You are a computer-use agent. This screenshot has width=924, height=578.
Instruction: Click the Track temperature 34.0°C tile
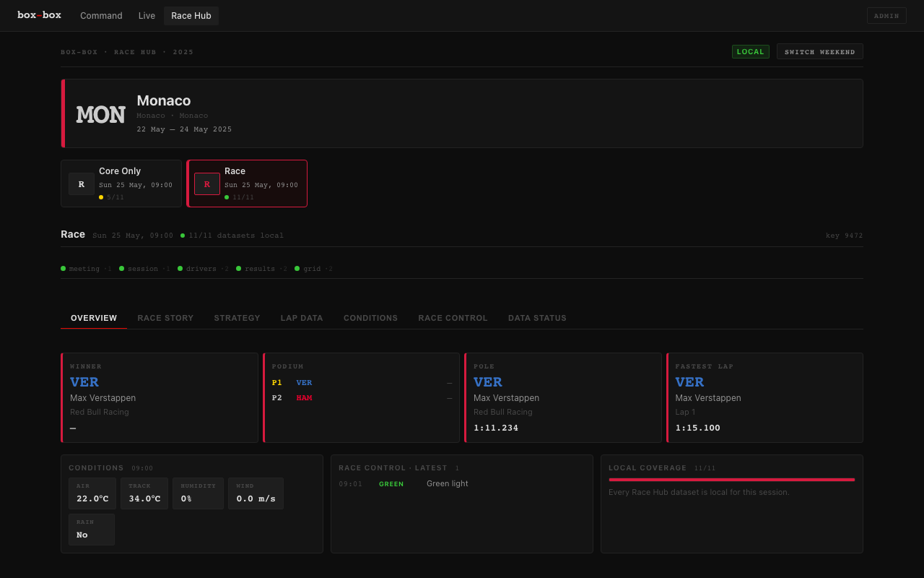pos(144,493)
